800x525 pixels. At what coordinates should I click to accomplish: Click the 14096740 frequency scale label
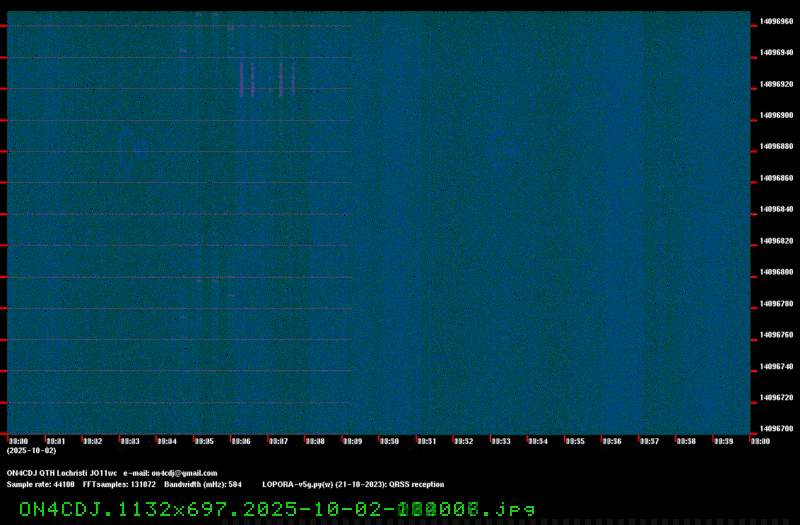(776, 366)
